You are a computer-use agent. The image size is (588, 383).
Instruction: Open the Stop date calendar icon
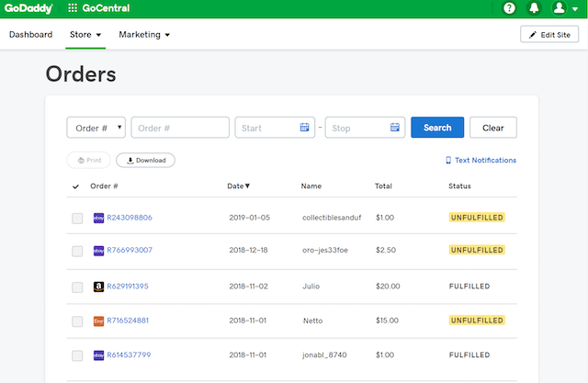(395, 128)
